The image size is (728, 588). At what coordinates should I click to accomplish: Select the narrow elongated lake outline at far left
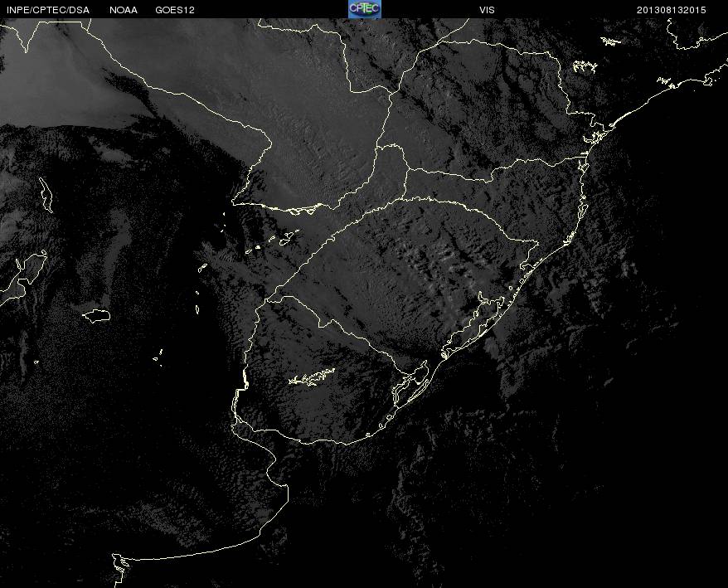pyautogui.click(x=46, y=195)
